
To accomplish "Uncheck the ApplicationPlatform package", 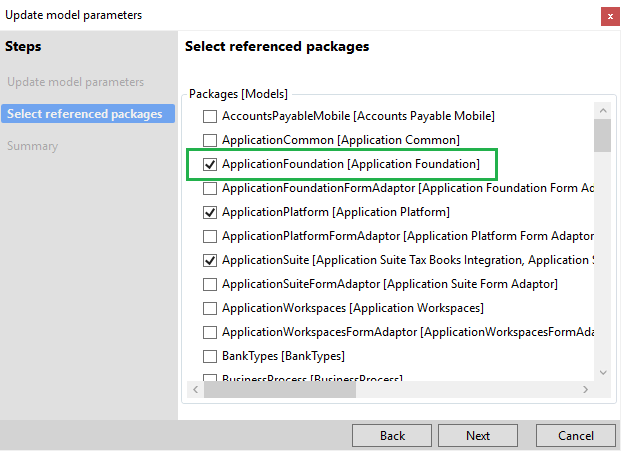I will pyautogui.click(x=210, y=212).
